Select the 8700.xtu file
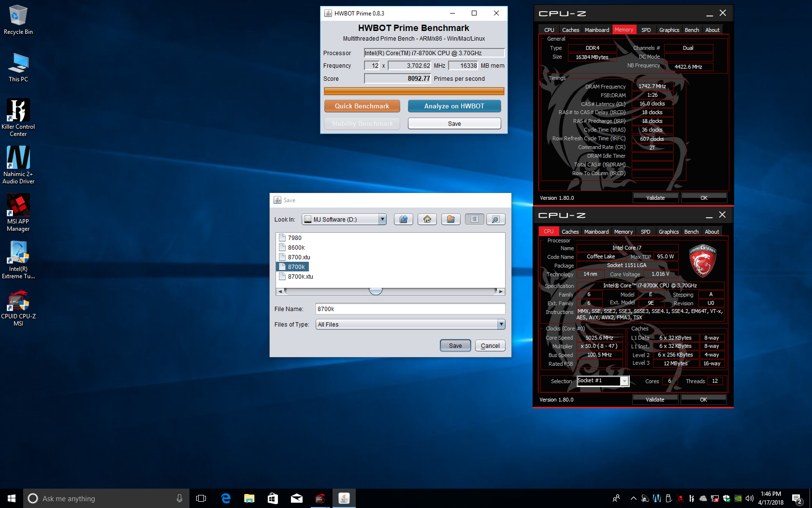 click(295, 257)
